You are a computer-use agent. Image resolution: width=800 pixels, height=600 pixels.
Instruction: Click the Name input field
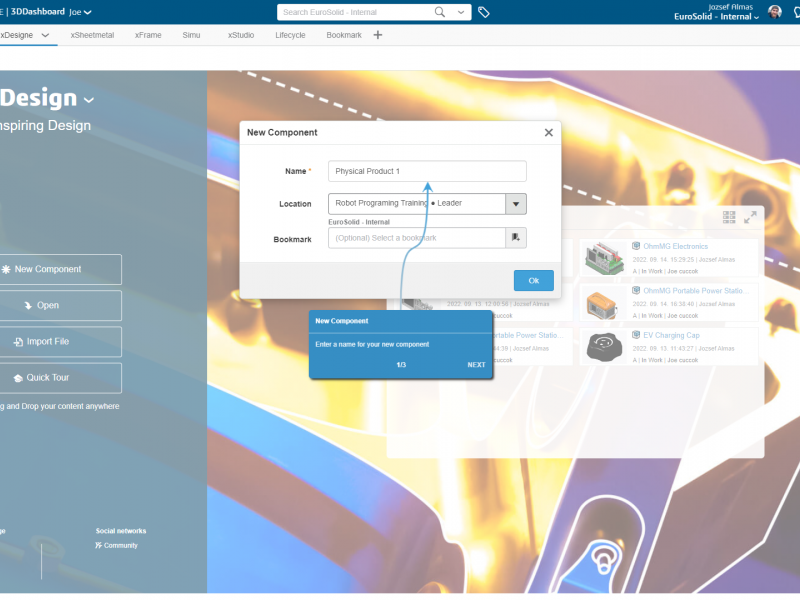[x=427, y=171]
